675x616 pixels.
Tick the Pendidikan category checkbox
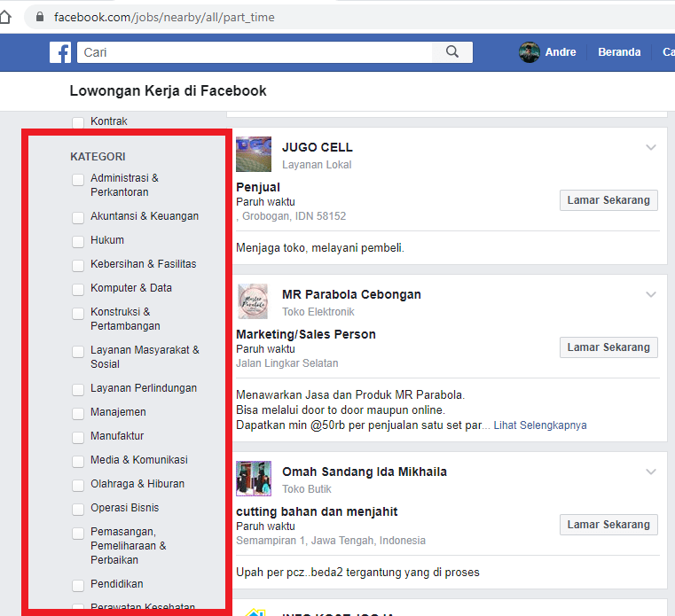[78, 586]
